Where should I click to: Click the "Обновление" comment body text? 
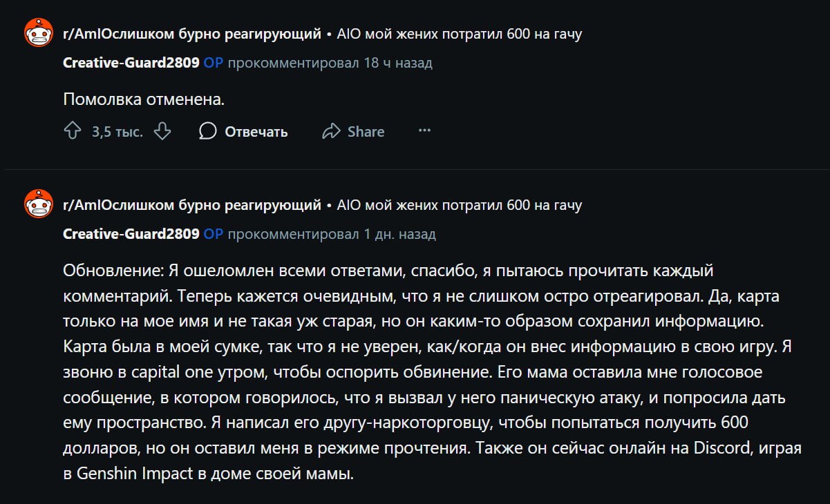[x=432, y=372]
